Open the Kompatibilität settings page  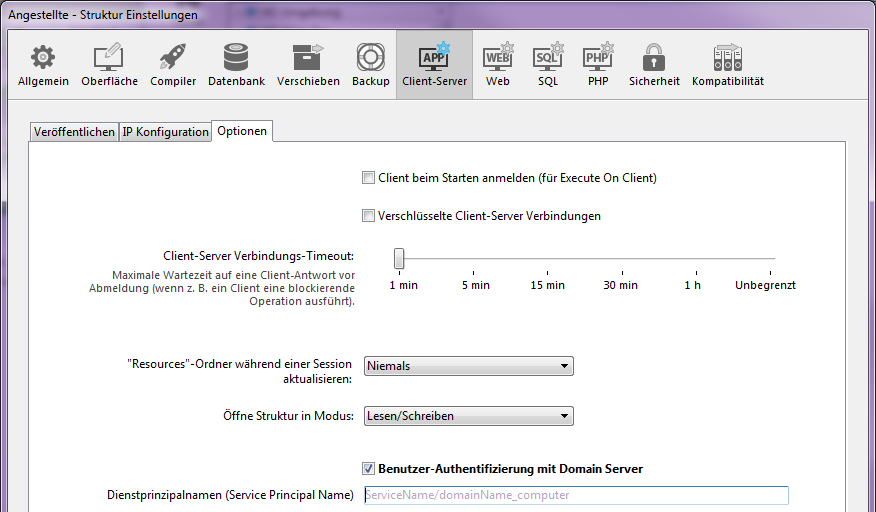tap(727, 65)
